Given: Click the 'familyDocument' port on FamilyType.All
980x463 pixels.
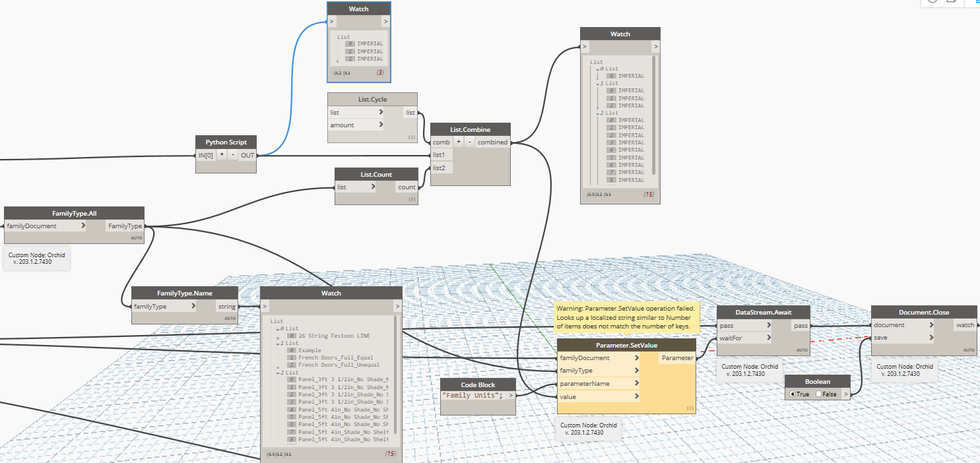Looking at the screenshot, I should [46, 226].
